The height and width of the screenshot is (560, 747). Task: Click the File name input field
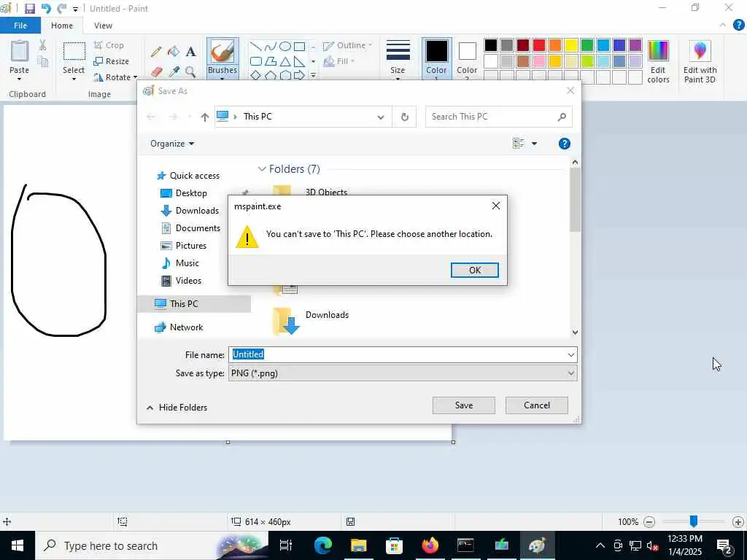point(403,354)
